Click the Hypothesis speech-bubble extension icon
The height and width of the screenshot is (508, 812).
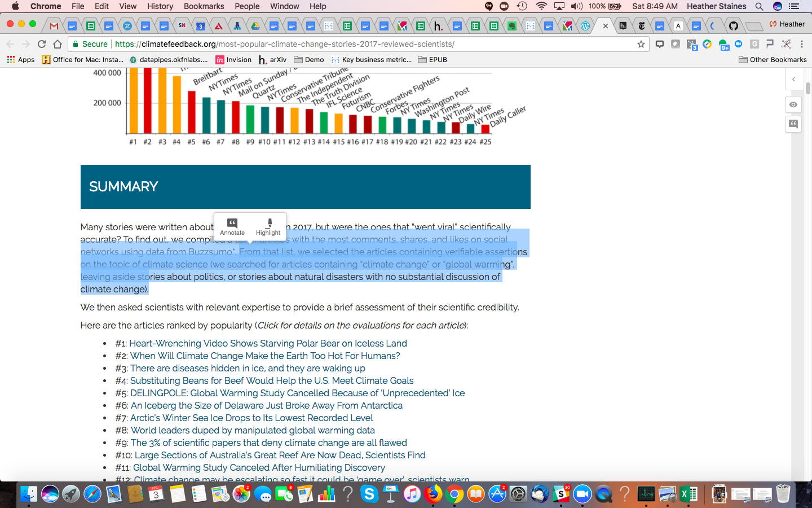point(659,44)
